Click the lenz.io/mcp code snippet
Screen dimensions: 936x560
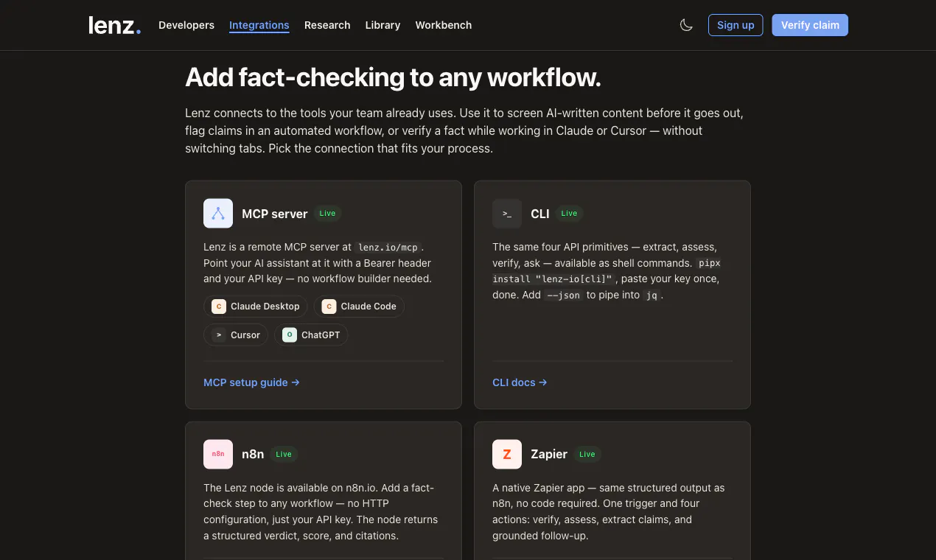pyautogui.click(x=388, y=248)
